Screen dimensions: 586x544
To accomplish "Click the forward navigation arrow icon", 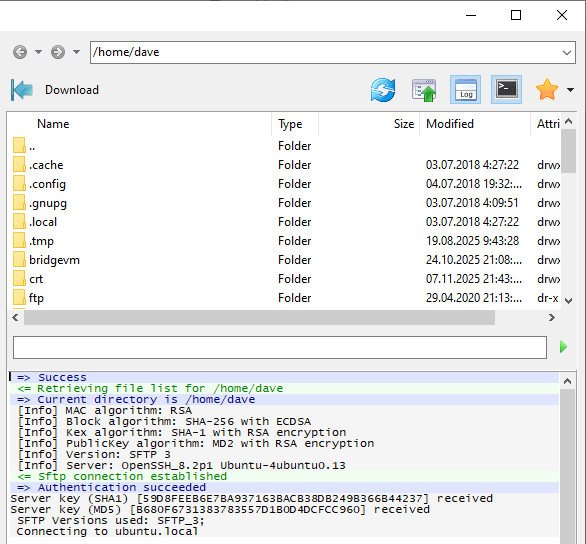I will pos(58,52).
